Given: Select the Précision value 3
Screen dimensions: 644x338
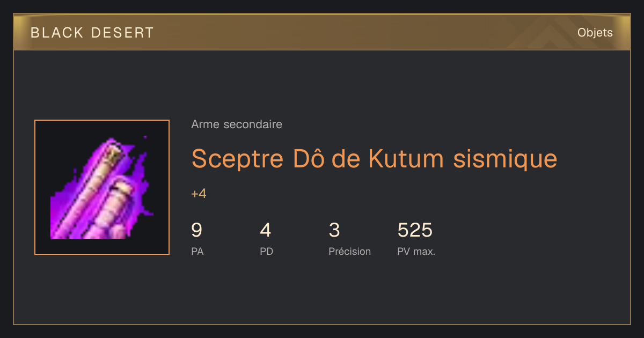Looking at the screenshot, I should pos(334,230).
